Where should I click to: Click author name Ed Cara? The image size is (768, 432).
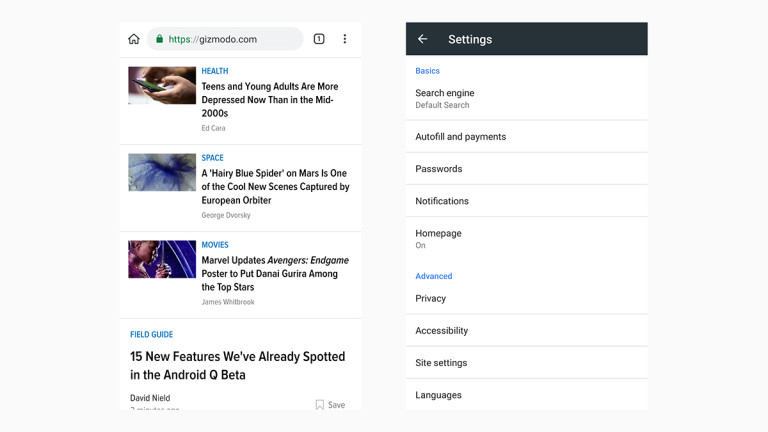pyautogui.click(x=213, y=128)
